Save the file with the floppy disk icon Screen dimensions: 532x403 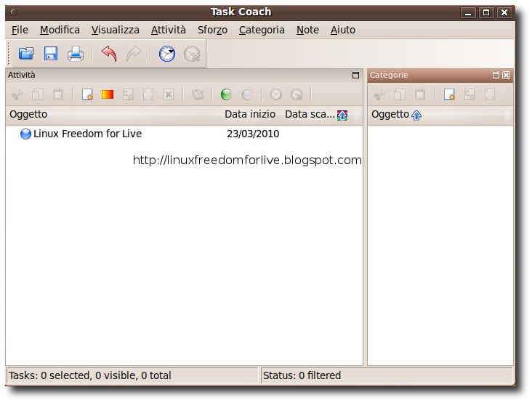51,54
